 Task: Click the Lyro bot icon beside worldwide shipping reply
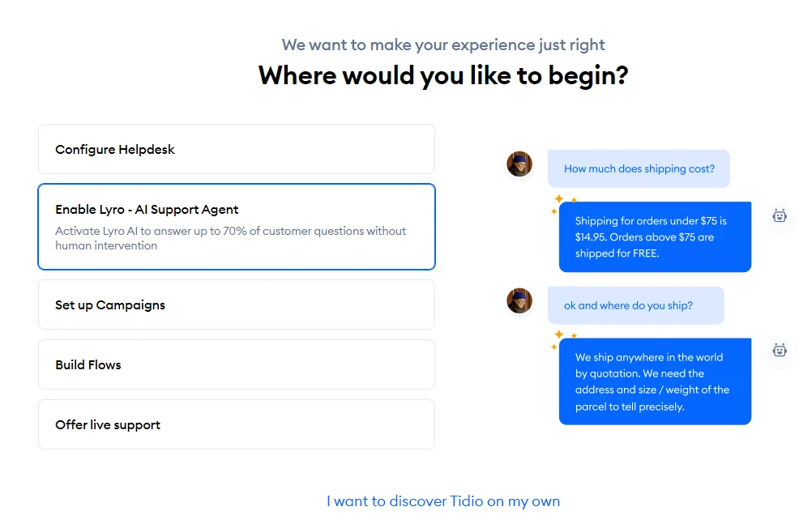click(780, 350)
